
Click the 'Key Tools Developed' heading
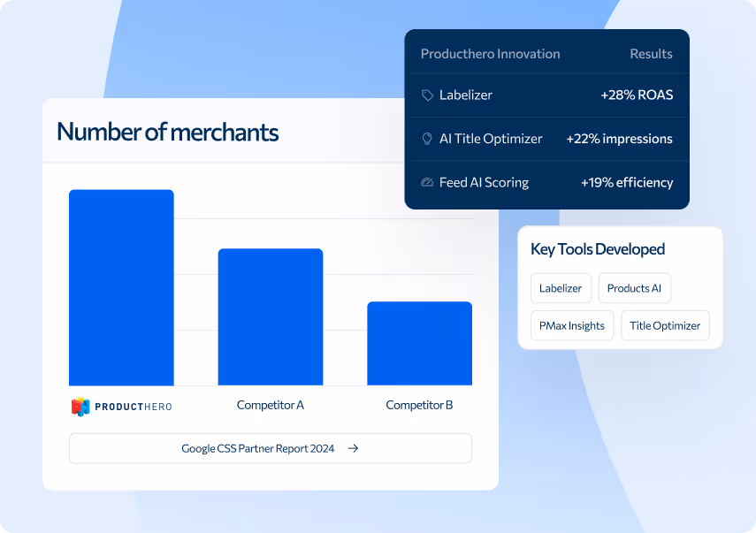coord(598,249)
